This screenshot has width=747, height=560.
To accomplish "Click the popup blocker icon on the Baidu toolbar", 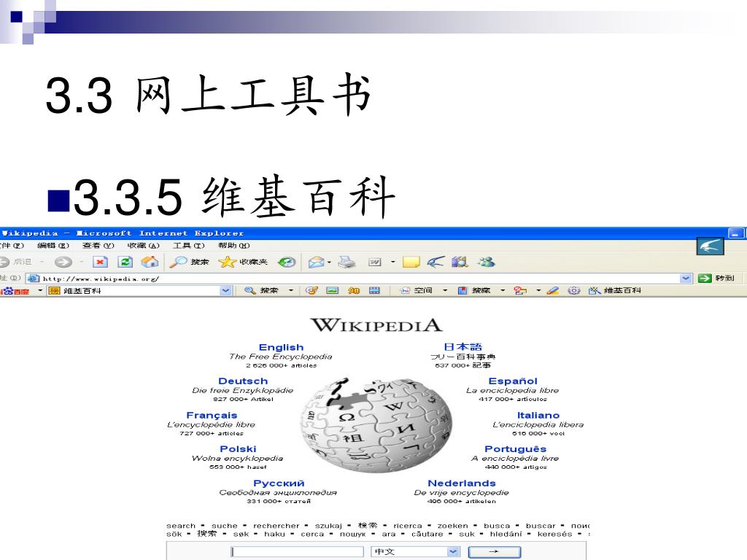I will (x=520, y=290).
